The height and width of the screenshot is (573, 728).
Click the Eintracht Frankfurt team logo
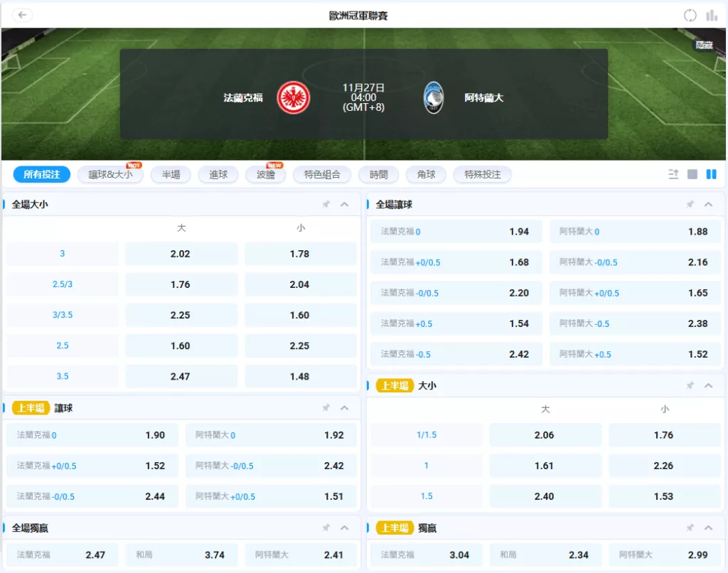click(x=293, y=98)
